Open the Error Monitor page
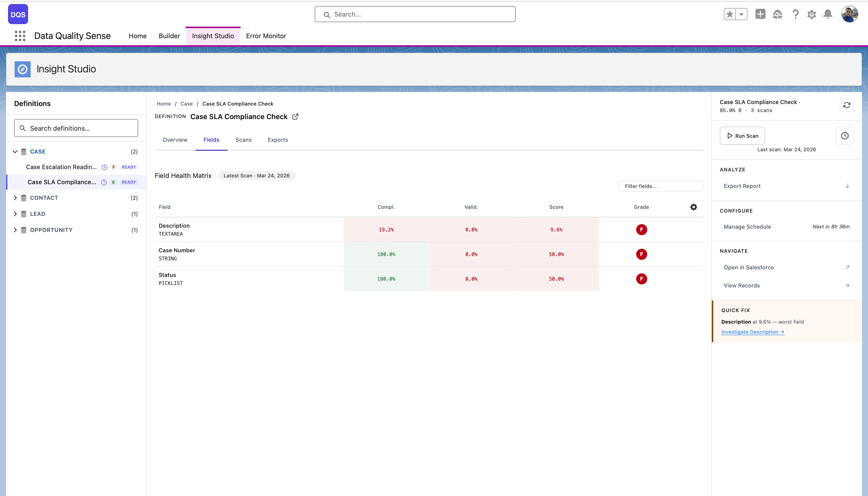The height and width of the screenshot is (496, 868). [266, 36]
